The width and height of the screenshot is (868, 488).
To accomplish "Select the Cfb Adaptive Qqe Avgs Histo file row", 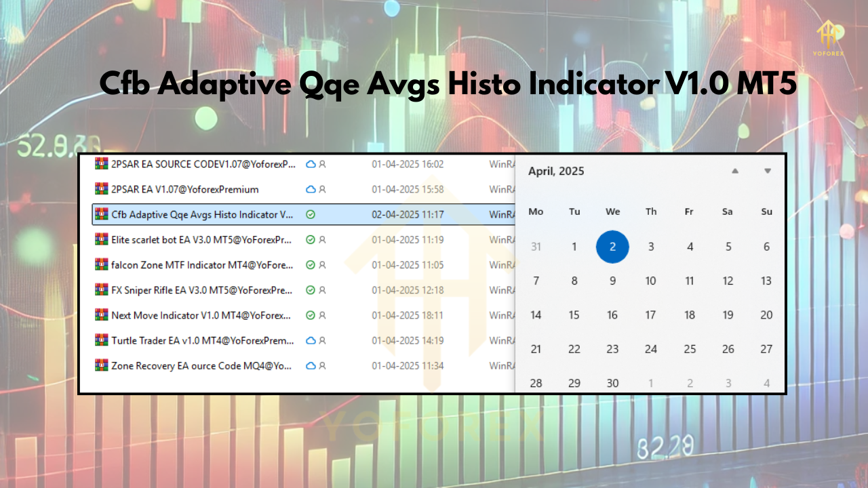I will (197, 214).
